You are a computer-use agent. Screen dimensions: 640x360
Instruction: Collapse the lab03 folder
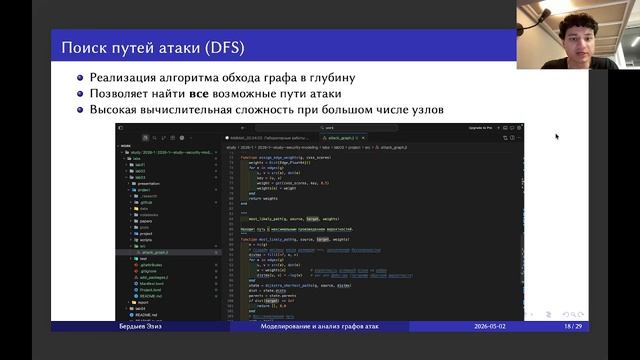[x=127, y=177]
